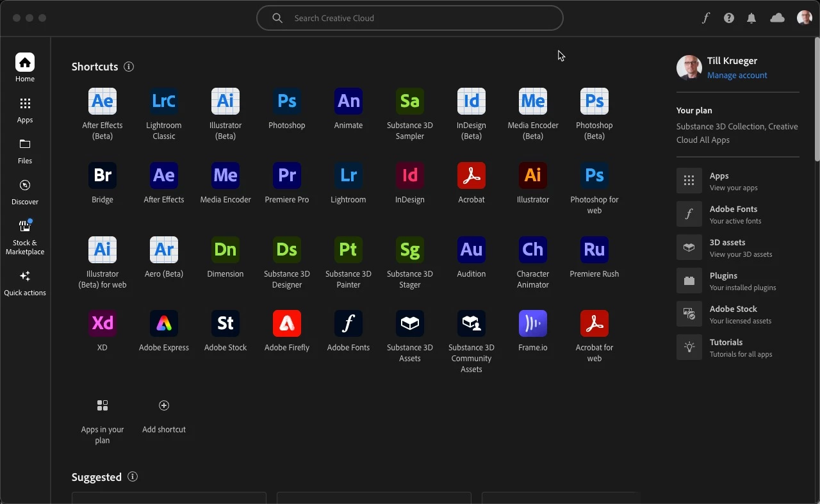The width and height of the screenshot is (820, 504).
Task: Open help question mark icon
Action: click(x=729, y=18)
